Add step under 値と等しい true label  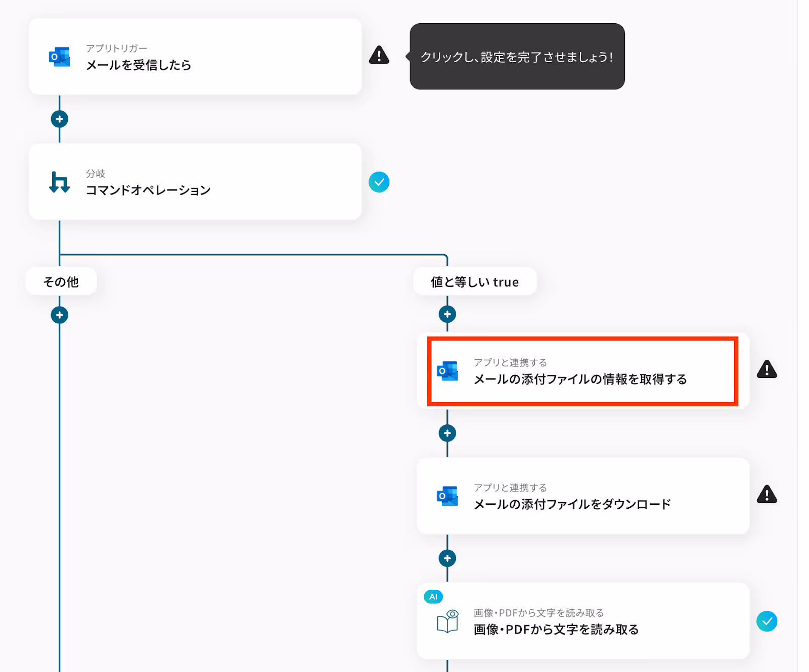(447, 314)
